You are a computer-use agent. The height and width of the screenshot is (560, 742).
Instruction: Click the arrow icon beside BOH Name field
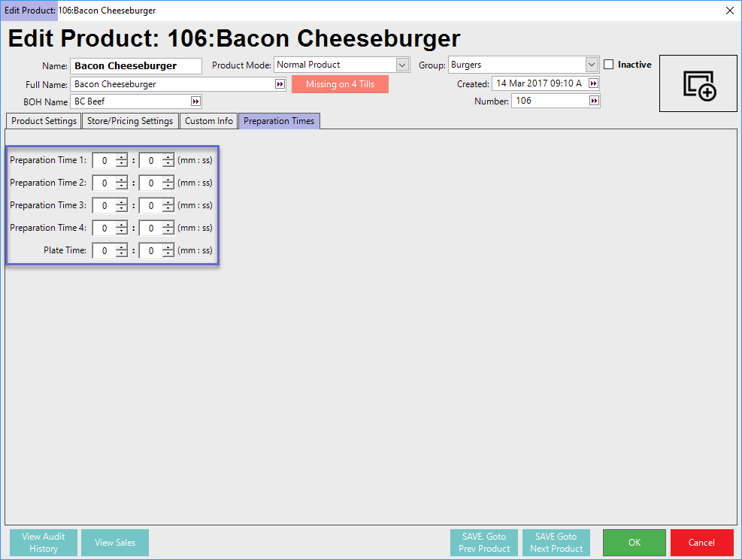[x=195, y=101]
